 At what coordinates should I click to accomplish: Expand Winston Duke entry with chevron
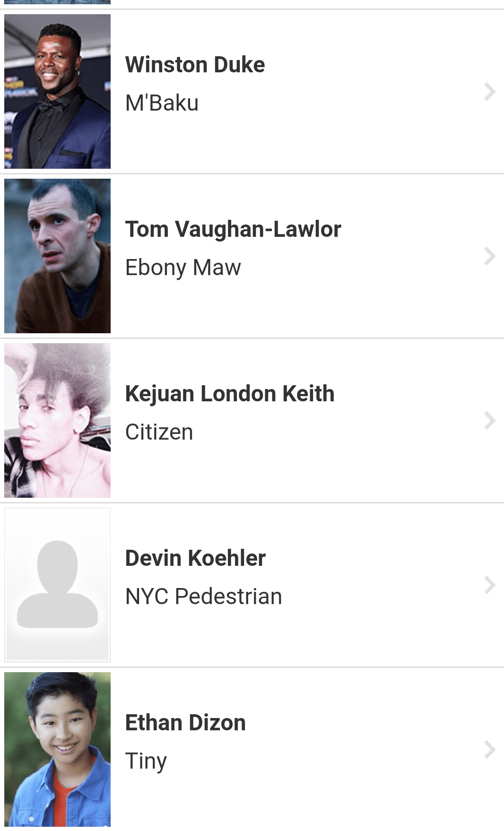coord(489,91)
